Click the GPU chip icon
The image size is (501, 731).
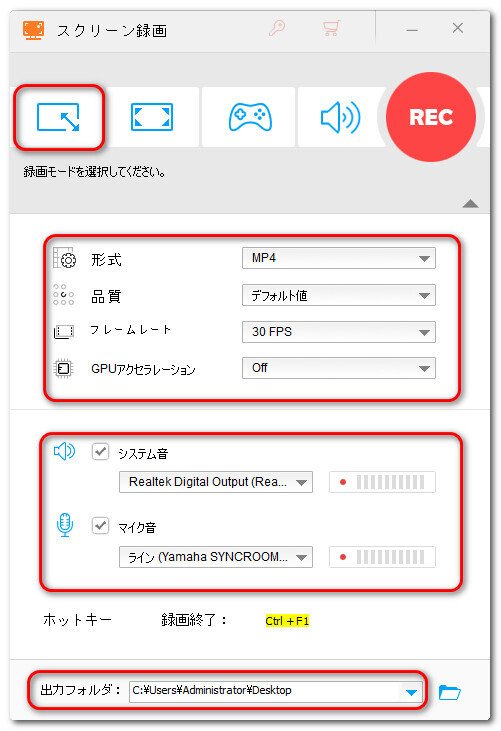[x=63, y=369]
